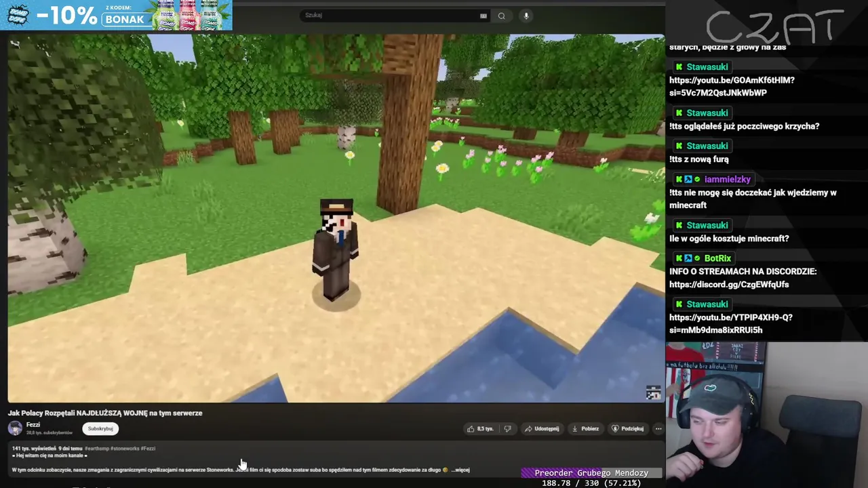Download the video with Pobierz

pyautogui.click(x=585, y=429)
